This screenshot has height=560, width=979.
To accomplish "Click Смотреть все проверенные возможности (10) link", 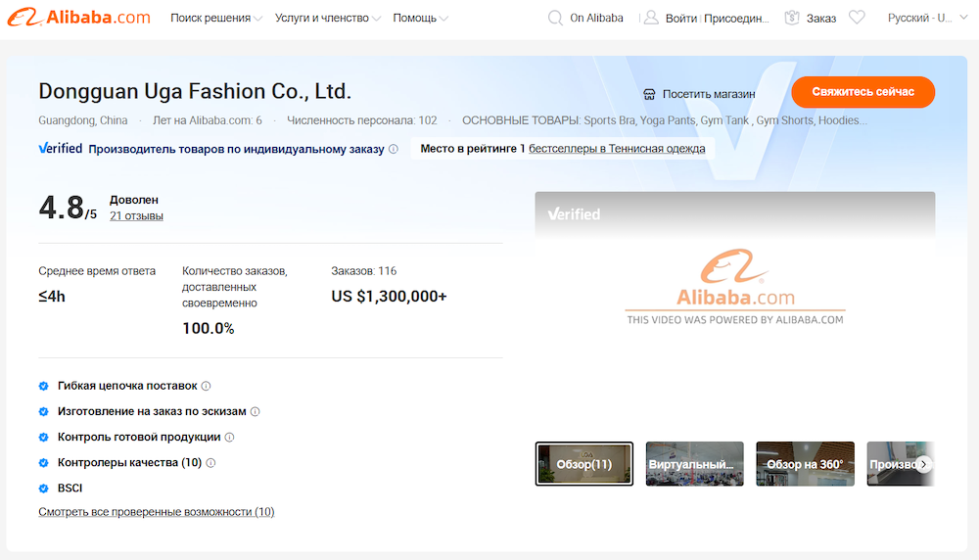I will (x=157, y=512).
